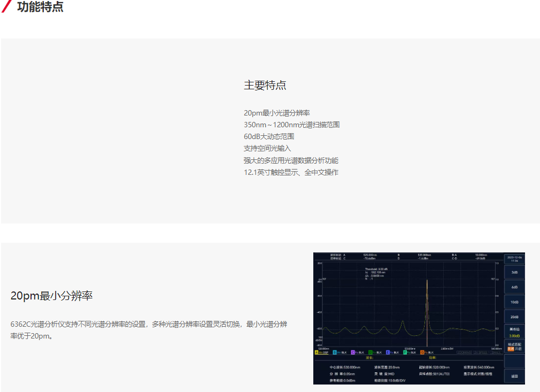Select trace B cyan icon
540x392 pixels.
pos(335,352)
